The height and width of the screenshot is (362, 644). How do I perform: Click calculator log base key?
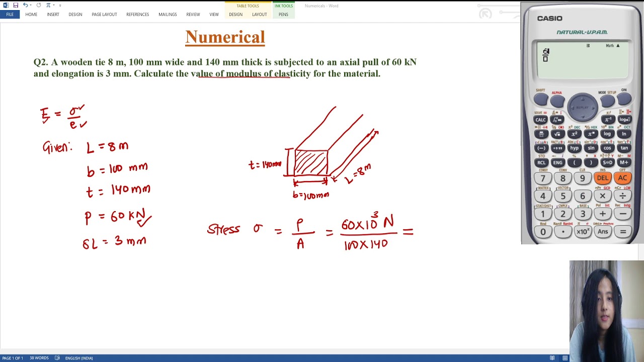click(x=624, y=120)
